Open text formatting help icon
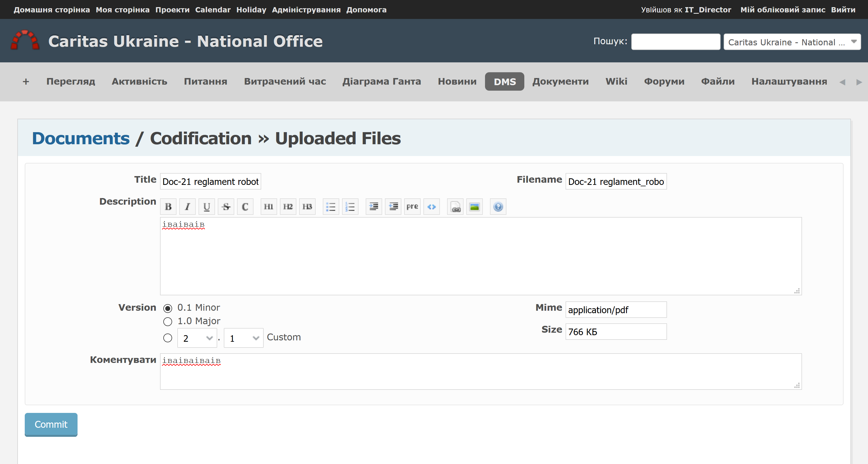This screenshot has width=868, height=464. tap(498, 206)
